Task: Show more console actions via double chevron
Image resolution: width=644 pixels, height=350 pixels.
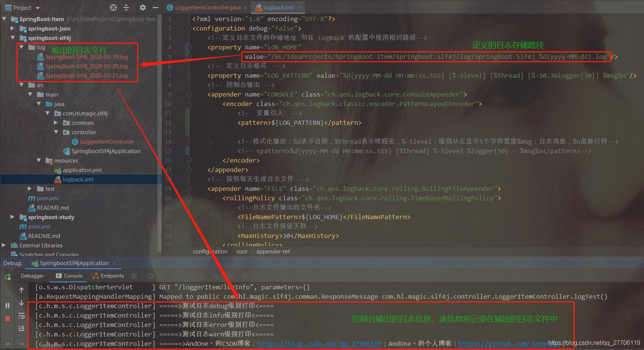Action: [21, 344]
